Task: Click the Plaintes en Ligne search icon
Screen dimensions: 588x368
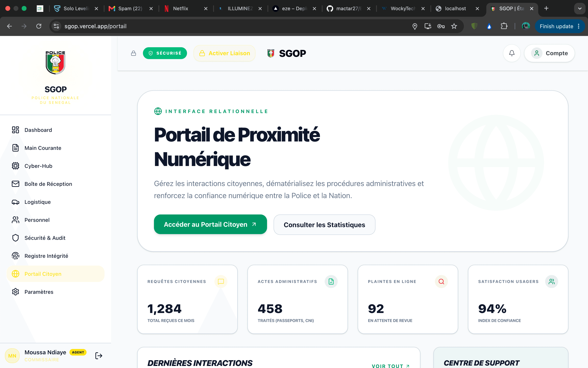Action: tap(441, 282)
